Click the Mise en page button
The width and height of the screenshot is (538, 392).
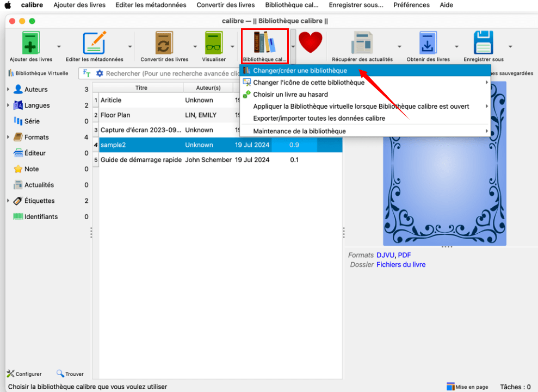(x=467, y=387)
